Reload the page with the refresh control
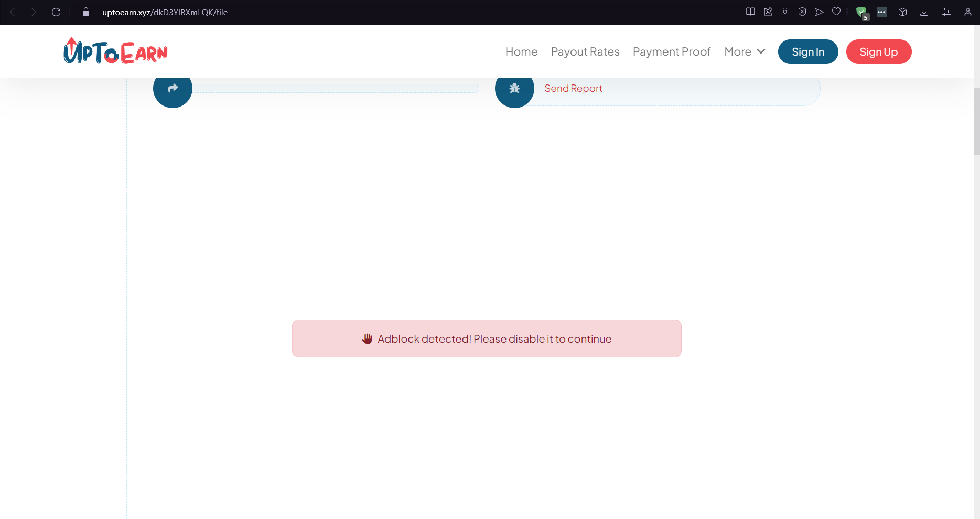 pos(56,12)
